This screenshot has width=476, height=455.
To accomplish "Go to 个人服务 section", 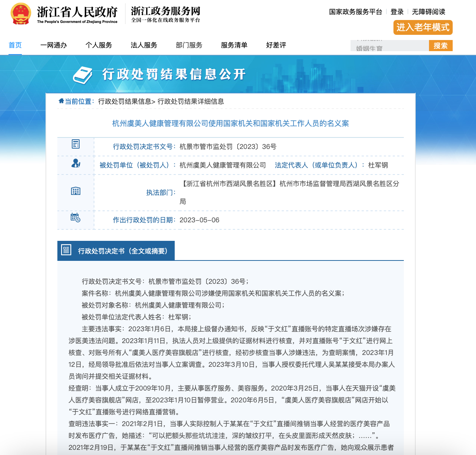I will (x=99, y=45).
